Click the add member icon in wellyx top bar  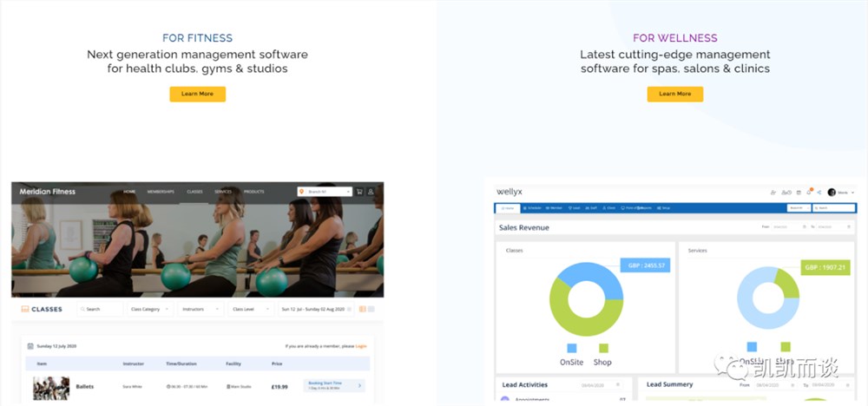coord(773,193)
